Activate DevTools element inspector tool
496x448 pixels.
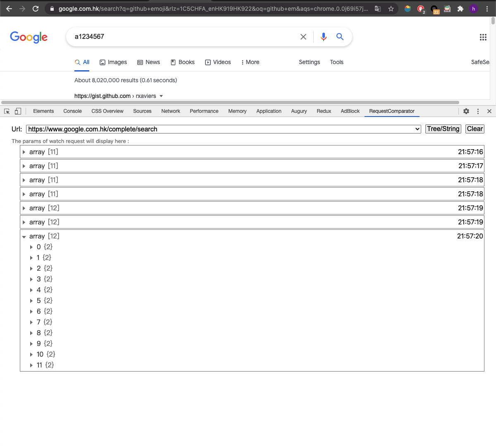[x=7, y=111]
